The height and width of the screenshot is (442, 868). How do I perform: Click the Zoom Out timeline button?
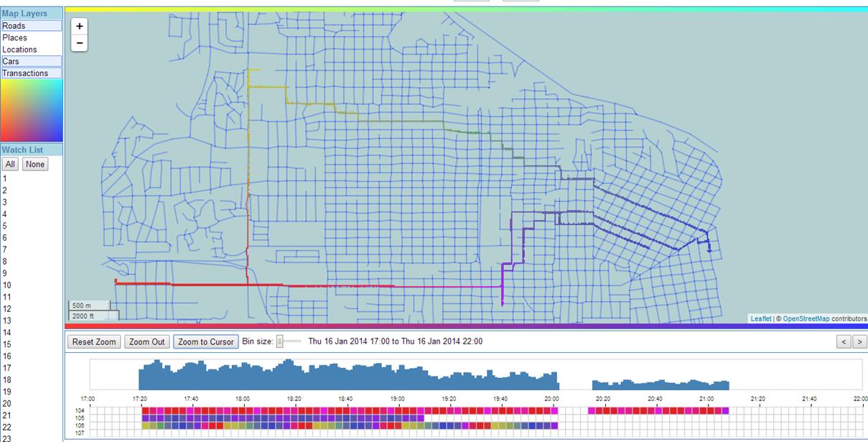click(x=147, y=342)
